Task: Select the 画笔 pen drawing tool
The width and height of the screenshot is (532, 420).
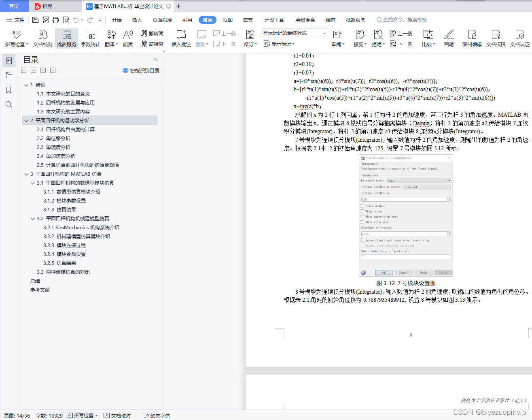Action: (x=449, y=38)
